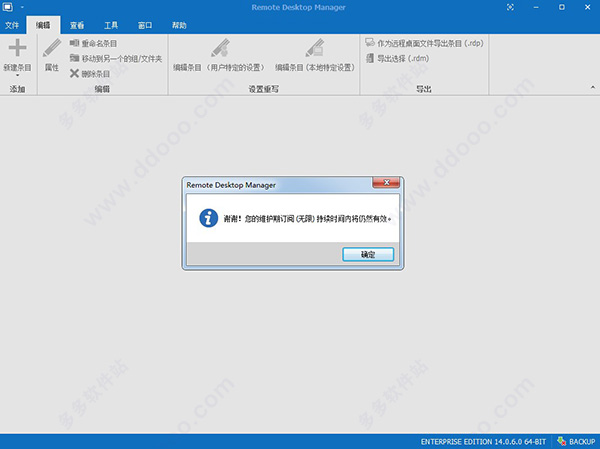The image size is (600, 449).
Task: Click the application icon in title bar
Action: [8, 7]
